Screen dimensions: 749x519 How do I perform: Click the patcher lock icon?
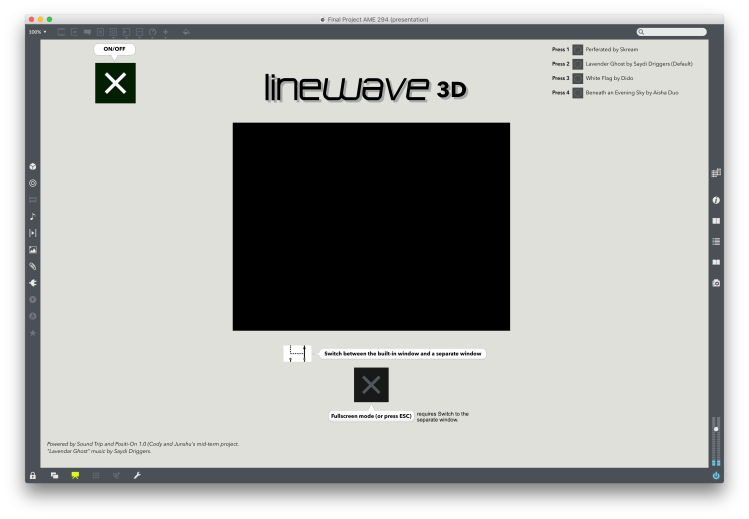pos(32,476)
